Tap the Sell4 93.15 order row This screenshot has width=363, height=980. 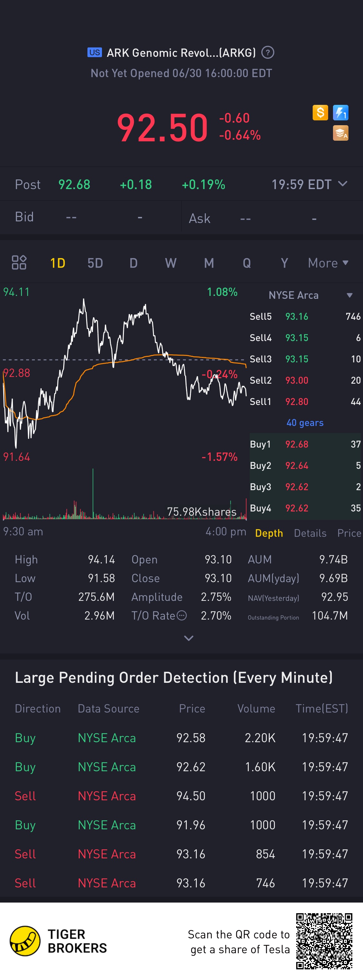305,338
